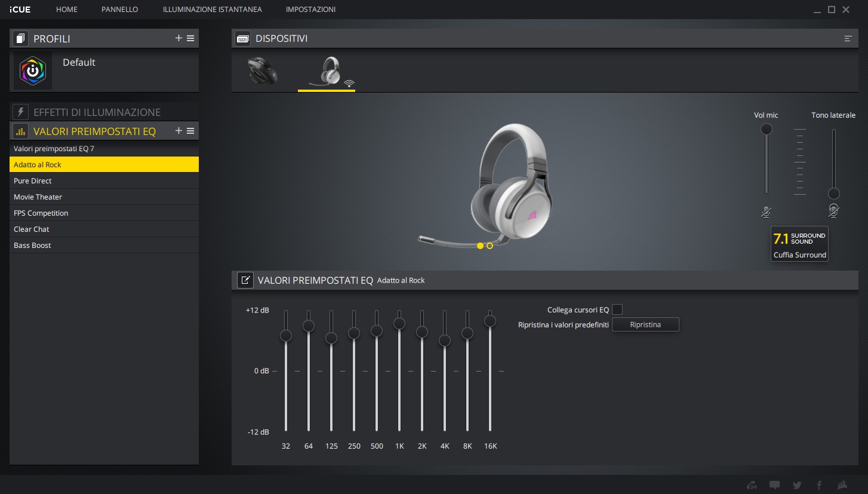Click the 1K EQ slider knob
This screenshot has height=494, width=868.
point(399,323)
